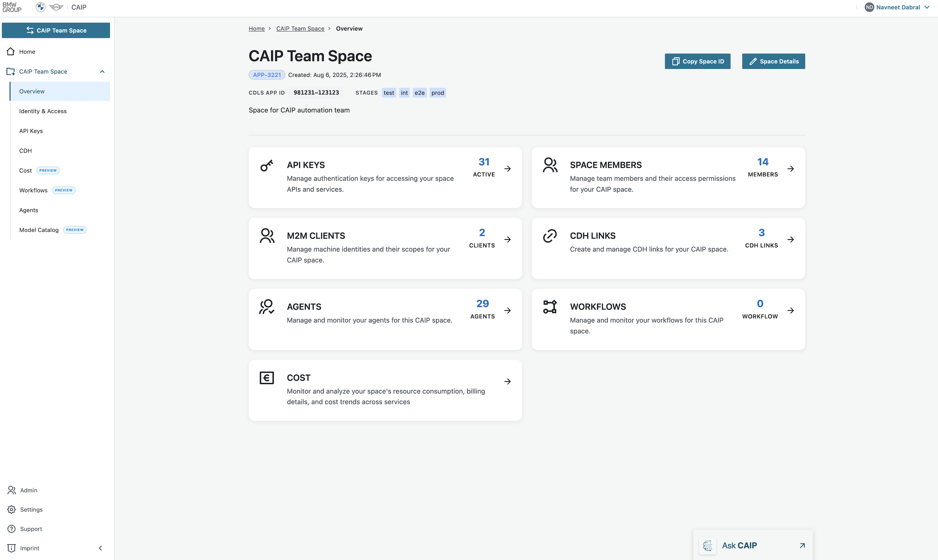Open M2M Clients via its arrow icon
The width and height of the screenshot is (938, 560).
(x=508, y=239)
